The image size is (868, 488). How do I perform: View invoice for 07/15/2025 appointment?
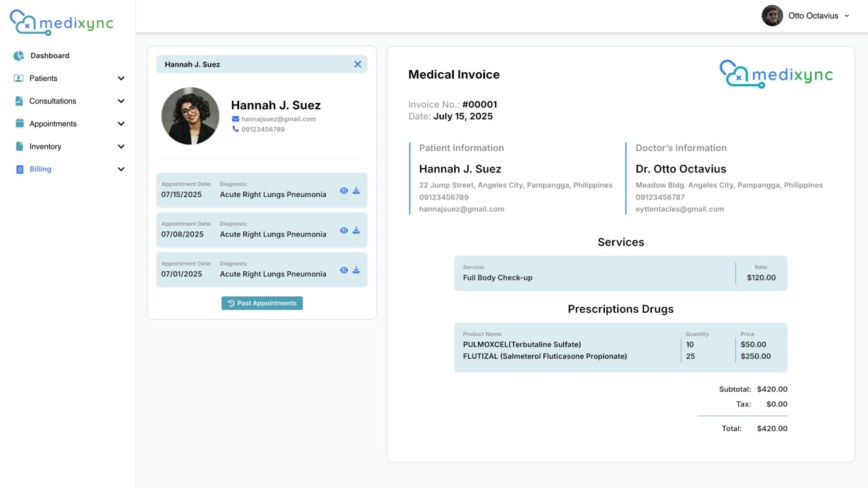pos(344,191)
